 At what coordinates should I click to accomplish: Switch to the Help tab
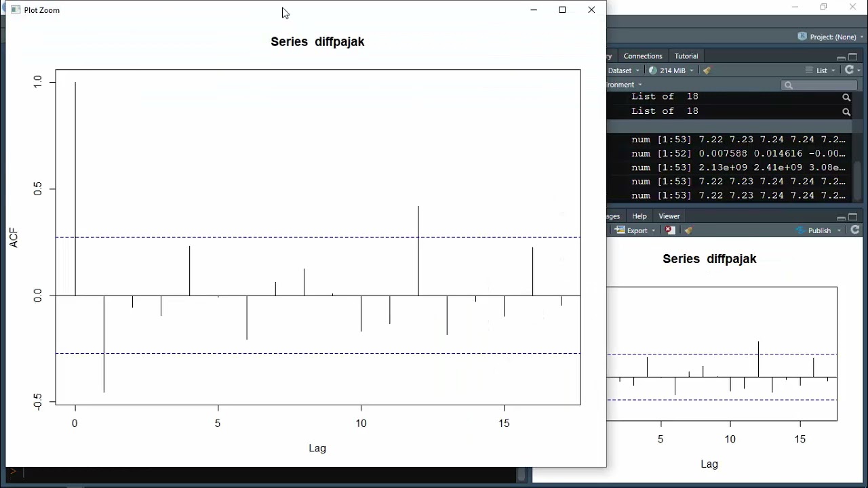coord(639,216)
